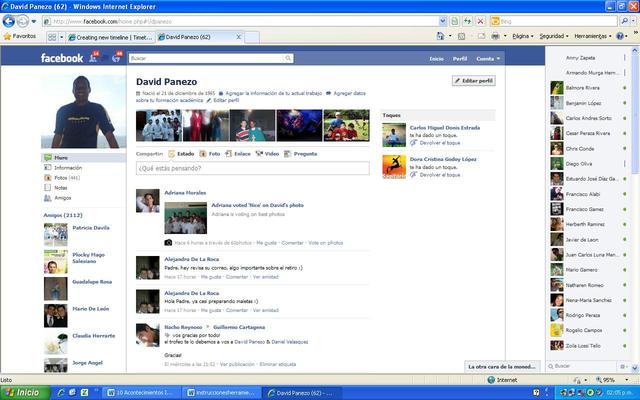
Task: Select Video share option
Action: point(267,154)
